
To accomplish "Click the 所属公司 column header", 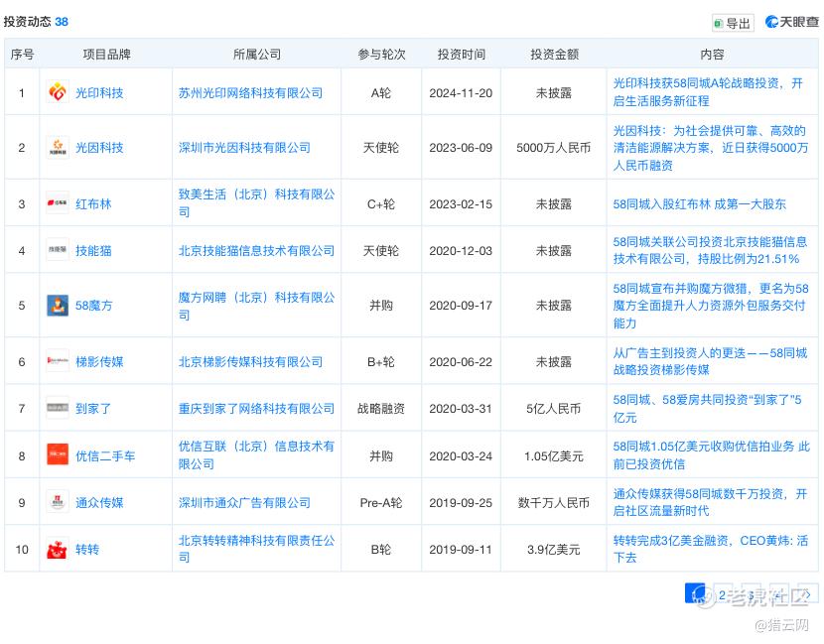I will pyautogui.click(x=257, y=55).
